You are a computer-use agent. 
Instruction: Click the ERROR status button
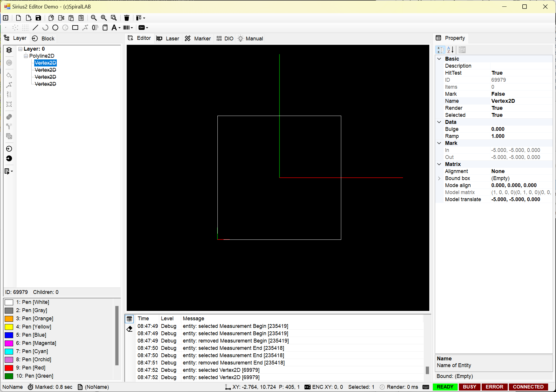(x=495, y=387)
